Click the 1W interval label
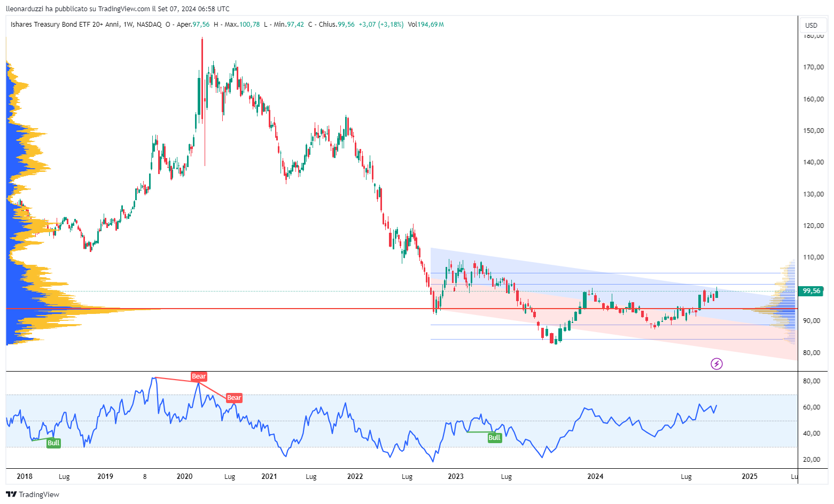 pos(128,25)
